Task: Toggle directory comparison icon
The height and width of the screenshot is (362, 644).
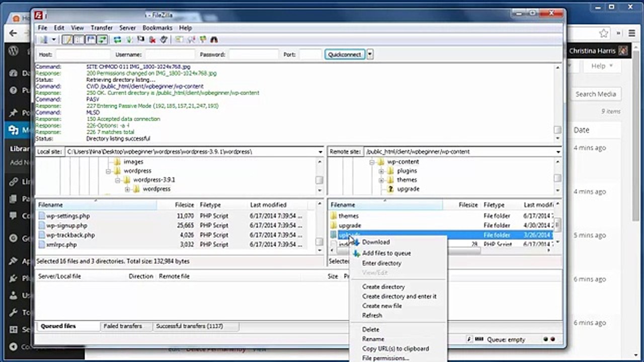Action: point(191,40)
